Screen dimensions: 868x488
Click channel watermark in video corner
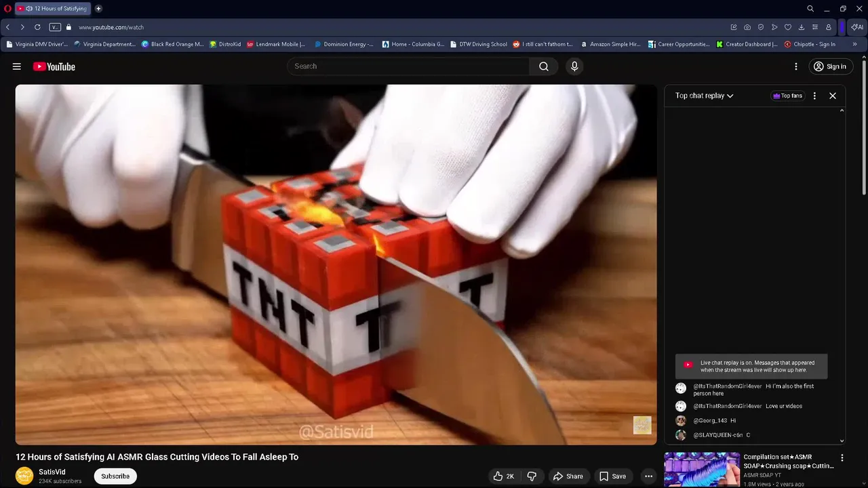click(642, 425)
